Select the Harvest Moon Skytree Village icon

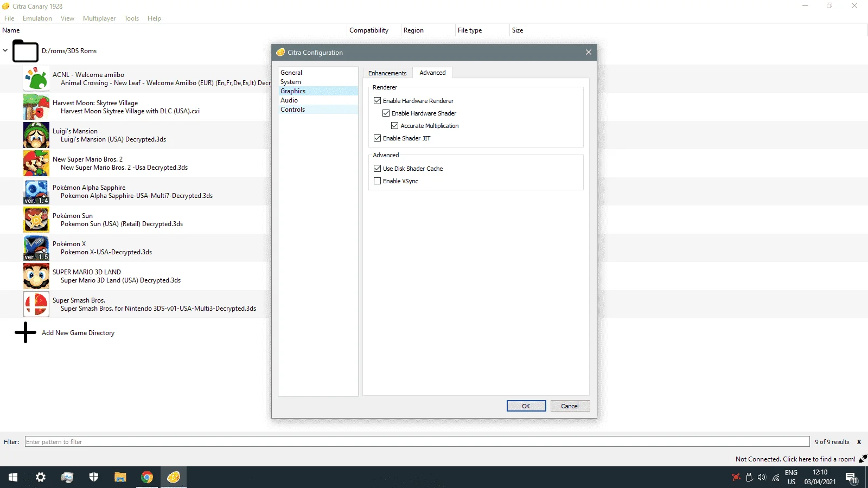pos(36,107)
